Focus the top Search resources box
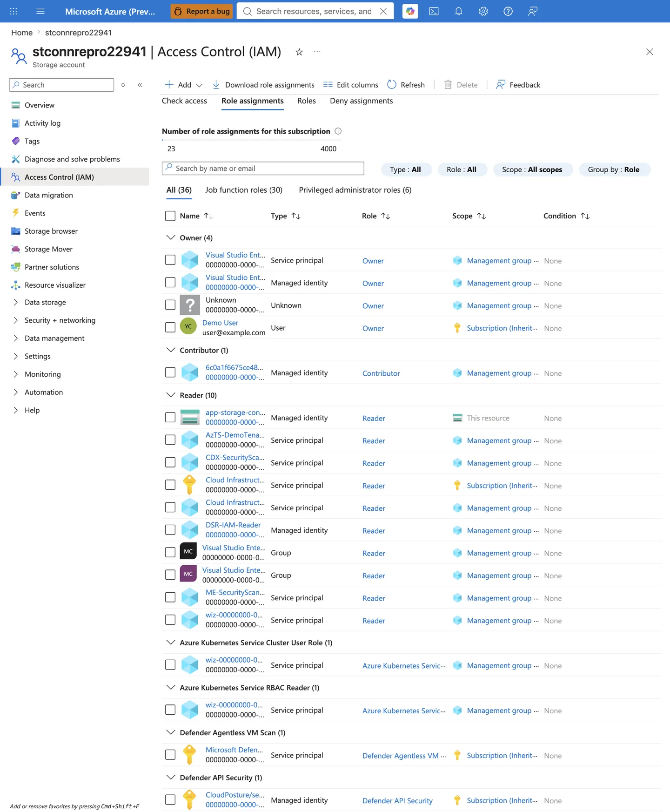670x812 pixels. point(315,11)
